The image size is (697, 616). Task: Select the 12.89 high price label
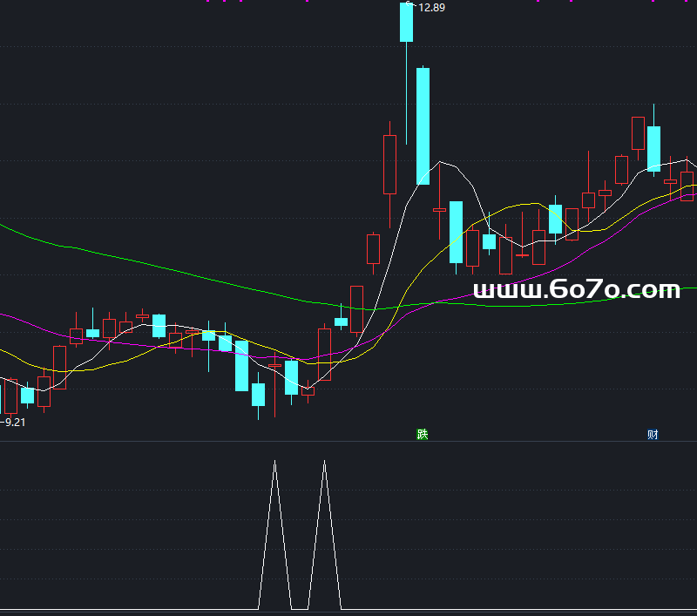(x=431, y=8)
